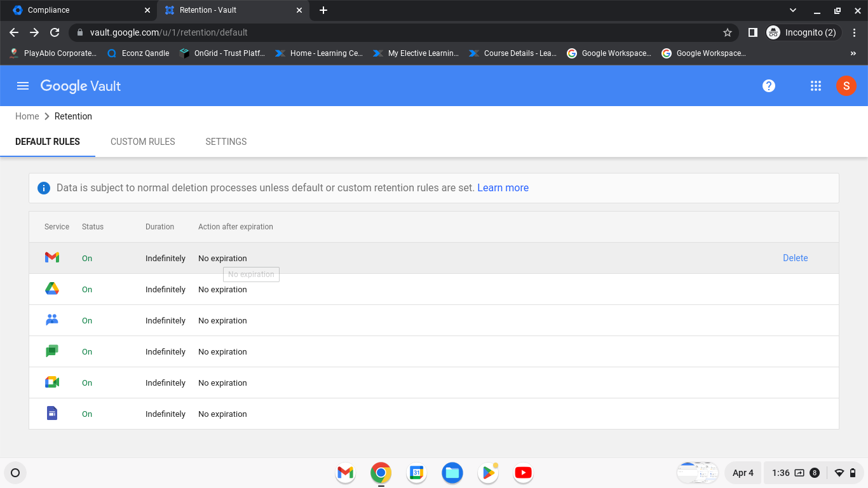Open the Google Vault main menu hamburger

pos(23,86)
